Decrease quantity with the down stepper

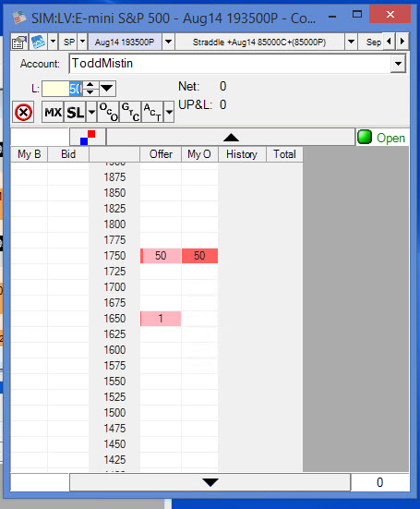point(90,92)
